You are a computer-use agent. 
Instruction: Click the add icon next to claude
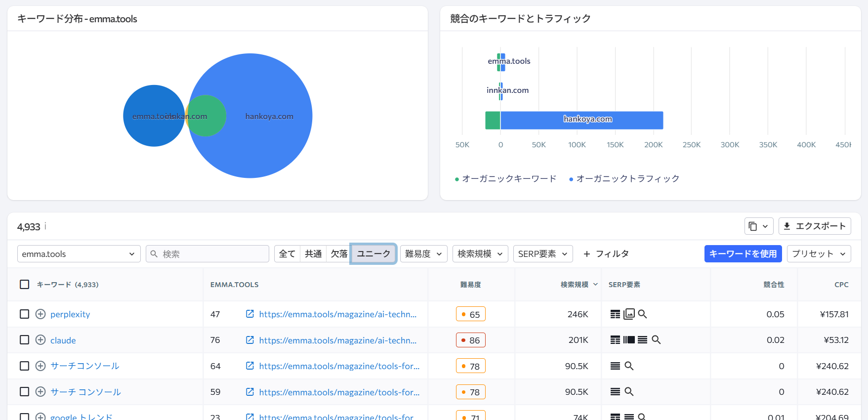coord(41,340)
